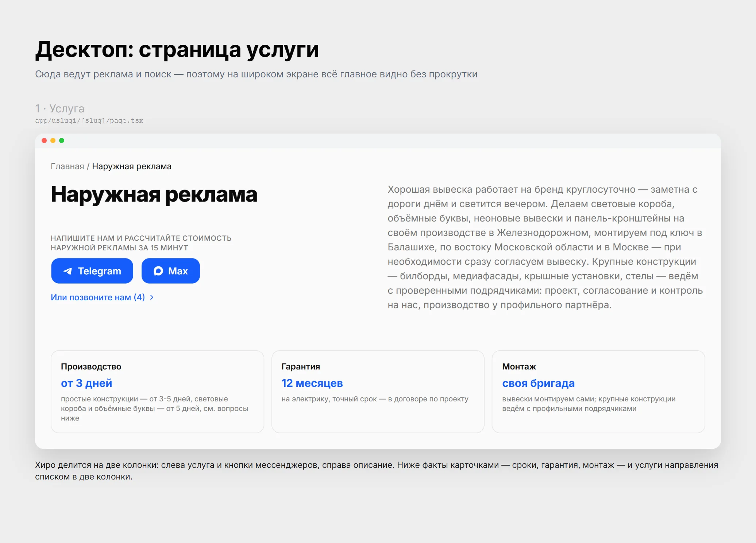Click the 'от 3 дней' value
This screenshot has width=756, height=543.
pos(86,383)
